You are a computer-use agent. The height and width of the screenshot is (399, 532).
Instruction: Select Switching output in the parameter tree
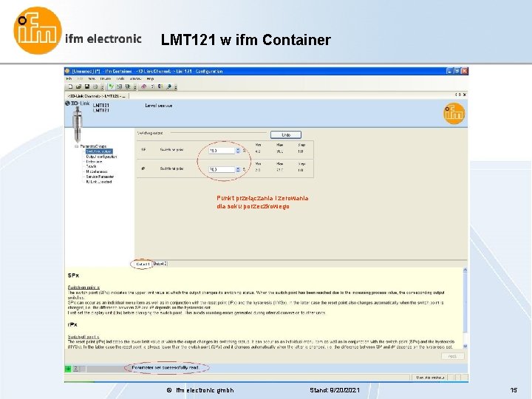99,151
